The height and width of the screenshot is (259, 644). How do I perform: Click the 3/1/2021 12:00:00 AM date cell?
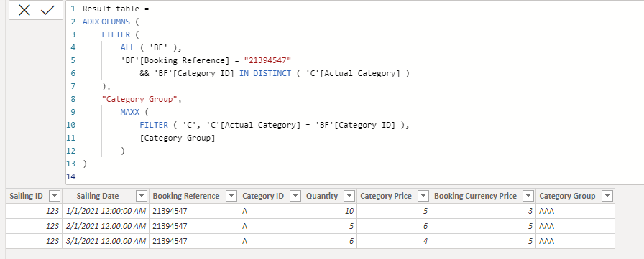pos(106,241)
